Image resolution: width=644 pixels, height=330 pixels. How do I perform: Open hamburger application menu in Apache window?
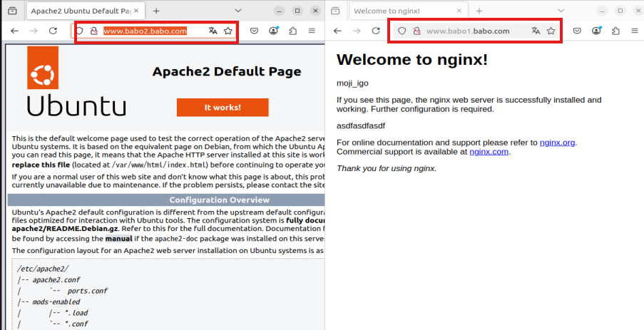[312, 31]
